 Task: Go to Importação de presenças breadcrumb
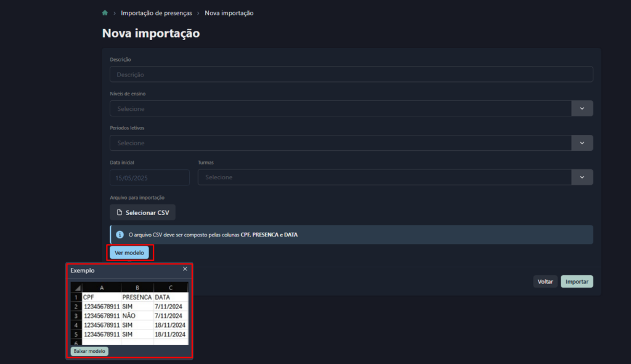pyautogui.click(x=156, y=13)
